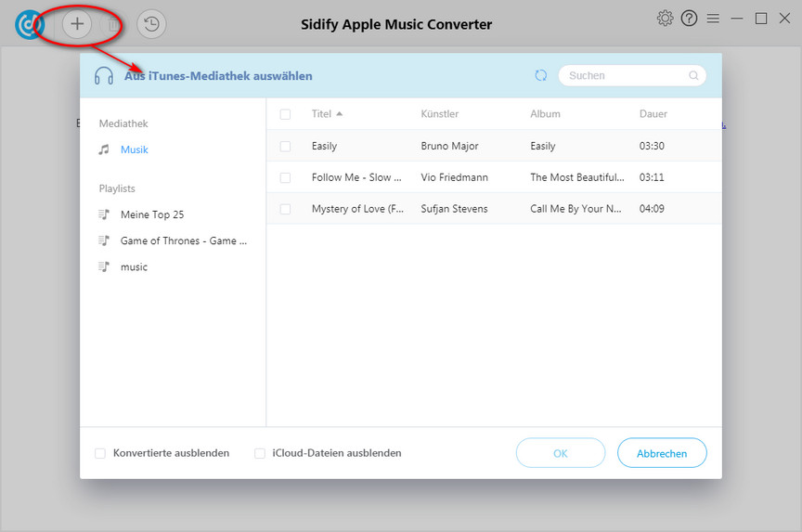The width and height of the screenshot is (802, 532).
Task: Confirm selection with OK button
Action: click(561, 453)
